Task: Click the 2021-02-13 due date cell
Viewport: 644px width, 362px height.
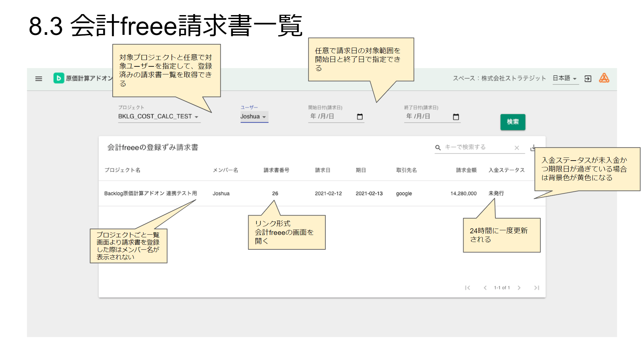Action: [x=369, y=193]
